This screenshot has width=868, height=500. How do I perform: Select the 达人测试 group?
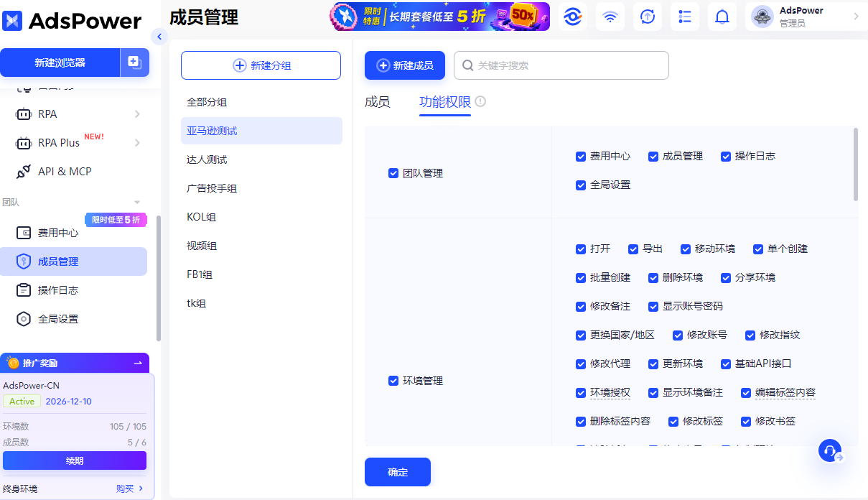261,159
